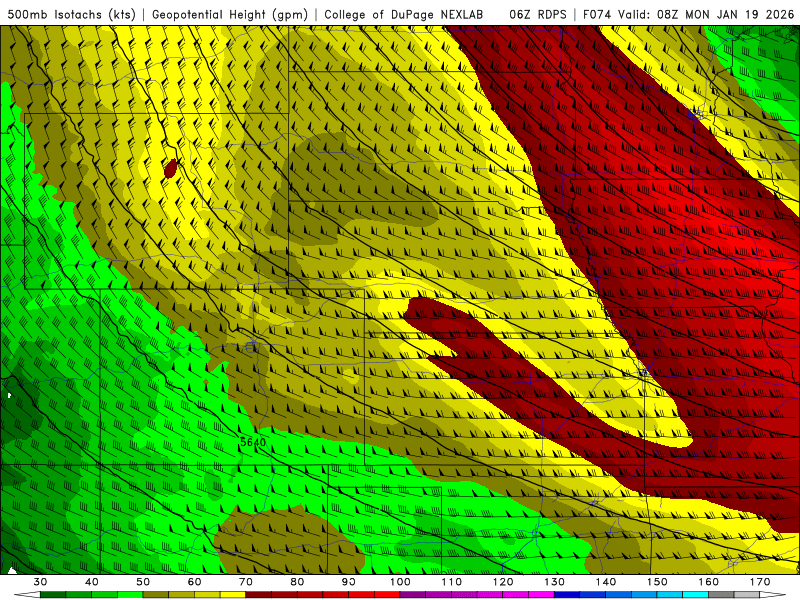Click the '60' color bar value

click(194, 582)
